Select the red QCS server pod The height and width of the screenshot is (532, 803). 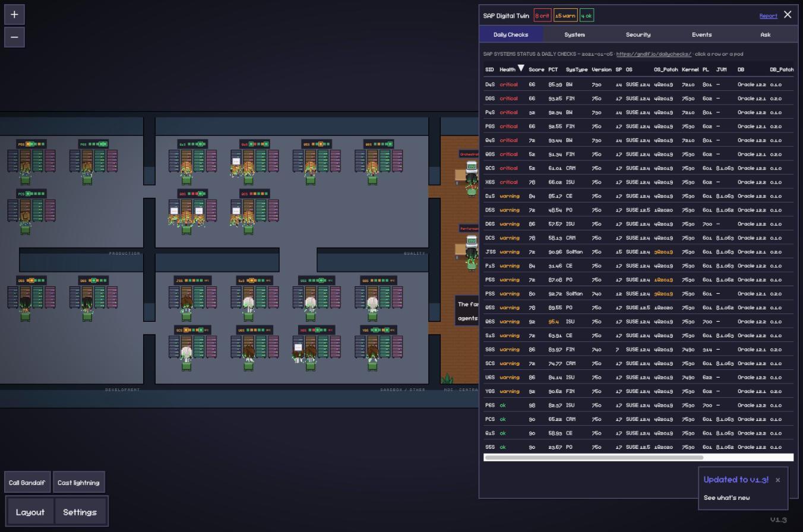coord(254,211)
